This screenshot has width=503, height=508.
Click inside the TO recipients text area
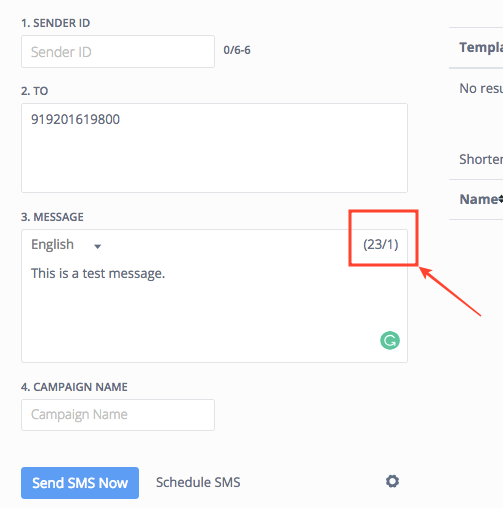pyautogui.click(x=214, y=148)
